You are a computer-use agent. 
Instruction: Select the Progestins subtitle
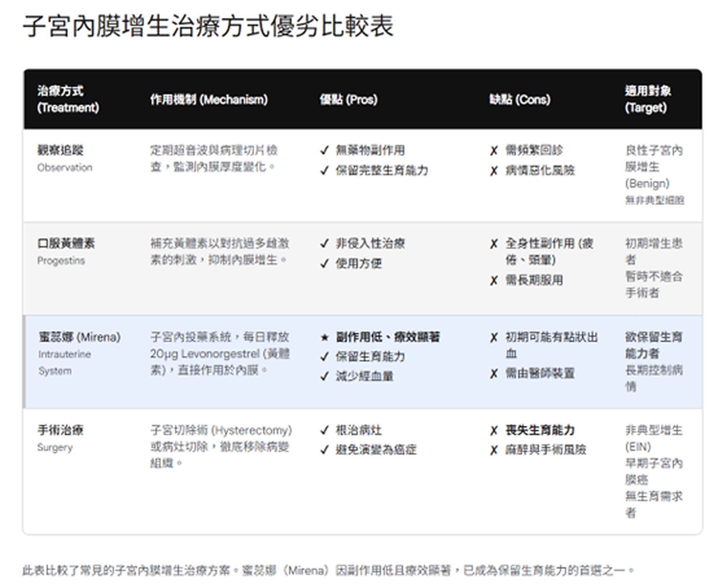61,260
